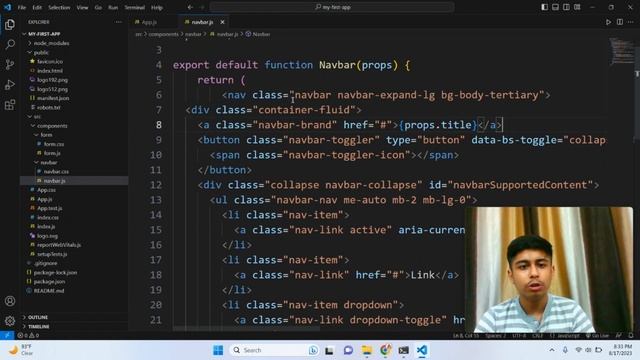Click the remote window indicator in status bar
640x360 pixels.
[x=7, y=335]
